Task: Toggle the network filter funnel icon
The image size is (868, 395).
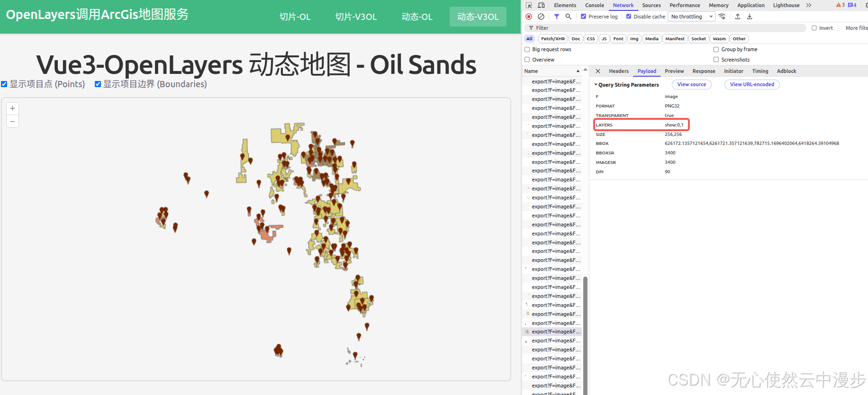Action: pyautogui.click(x=557, y=17)
